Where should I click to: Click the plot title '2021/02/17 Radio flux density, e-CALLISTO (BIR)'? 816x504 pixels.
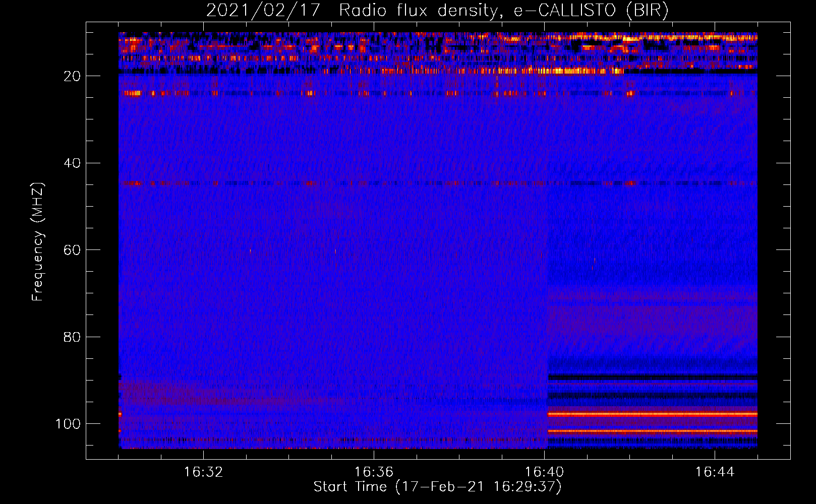(x=437, y=10)
